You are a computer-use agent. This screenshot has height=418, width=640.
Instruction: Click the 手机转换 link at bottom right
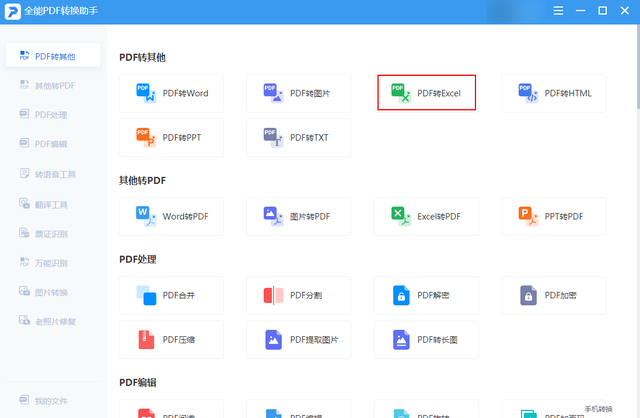click(598, 409)
